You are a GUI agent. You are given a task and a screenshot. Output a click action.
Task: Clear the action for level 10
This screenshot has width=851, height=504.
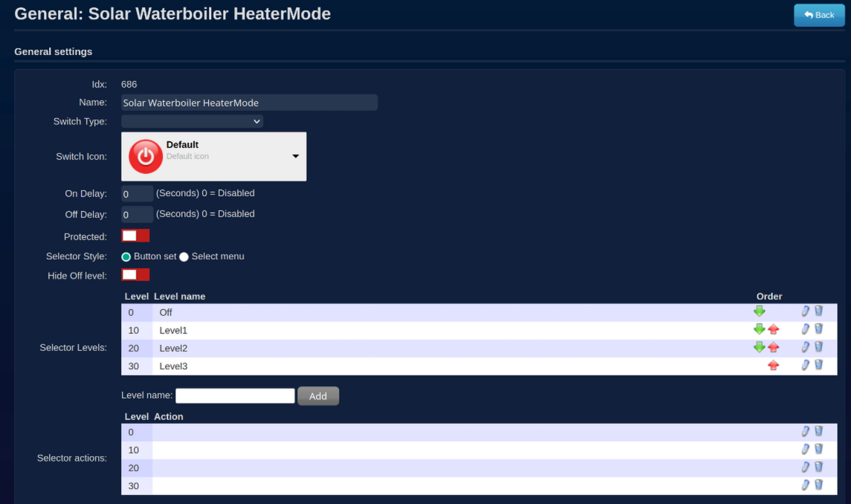click(x=818, y=448)
